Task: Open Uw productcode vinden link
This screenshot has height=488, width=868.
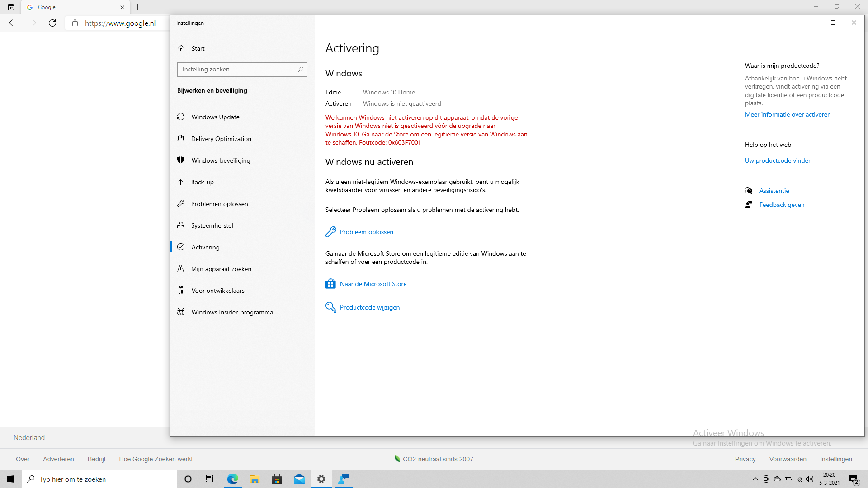Action: coord(778,160)
